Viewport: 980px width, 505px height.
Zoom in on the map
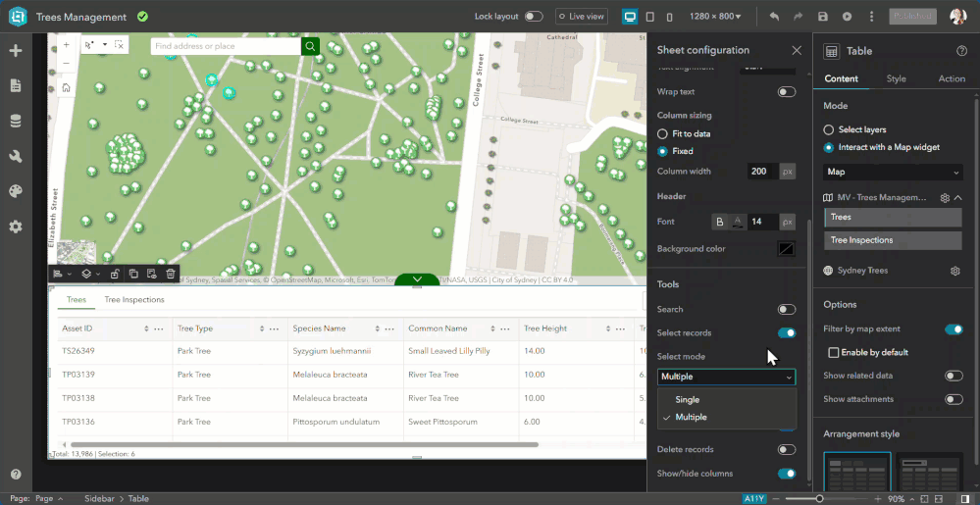pyautogui.click(x=67, y=46)
